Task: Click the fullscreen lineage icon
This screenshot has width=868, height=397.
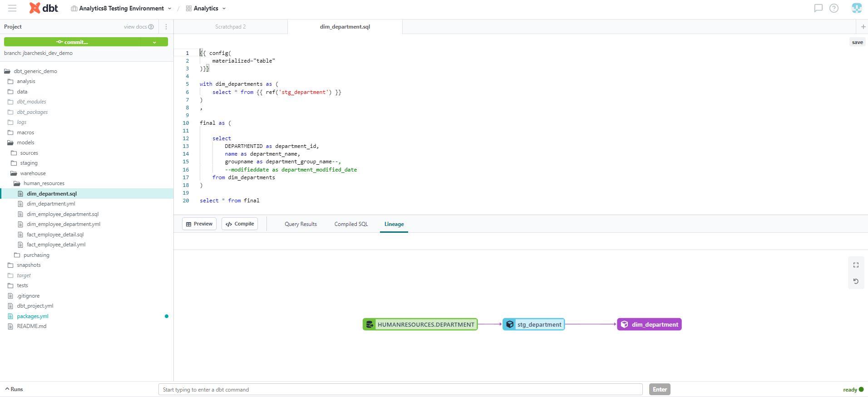Action: click(856, 265)
